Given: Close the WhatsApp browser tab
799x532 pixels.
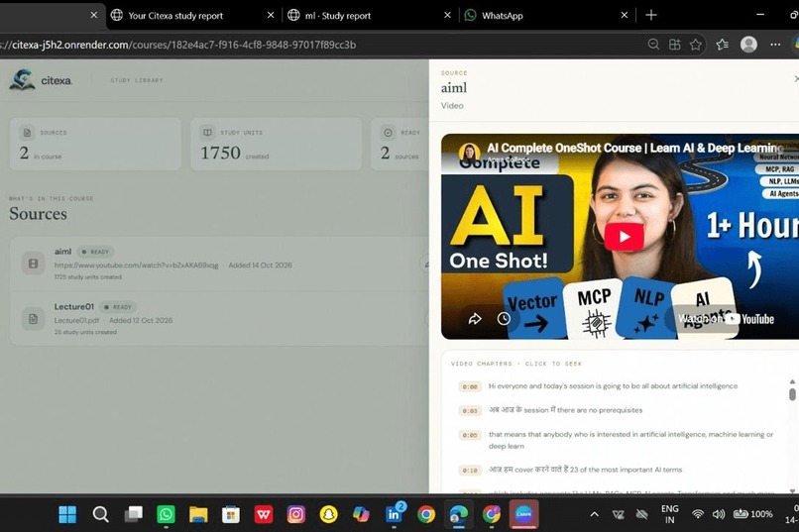Looking at the screenshot, I should 625,15.
